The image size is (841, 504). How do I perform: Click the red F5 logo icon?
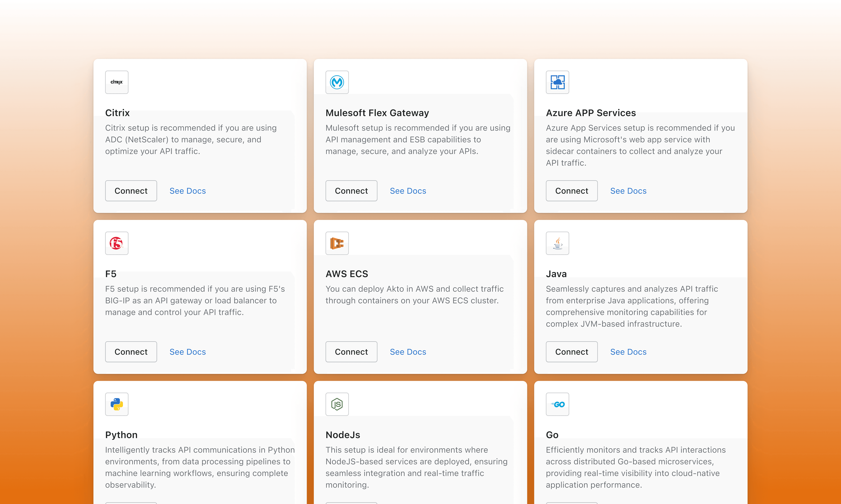point(117,243)
